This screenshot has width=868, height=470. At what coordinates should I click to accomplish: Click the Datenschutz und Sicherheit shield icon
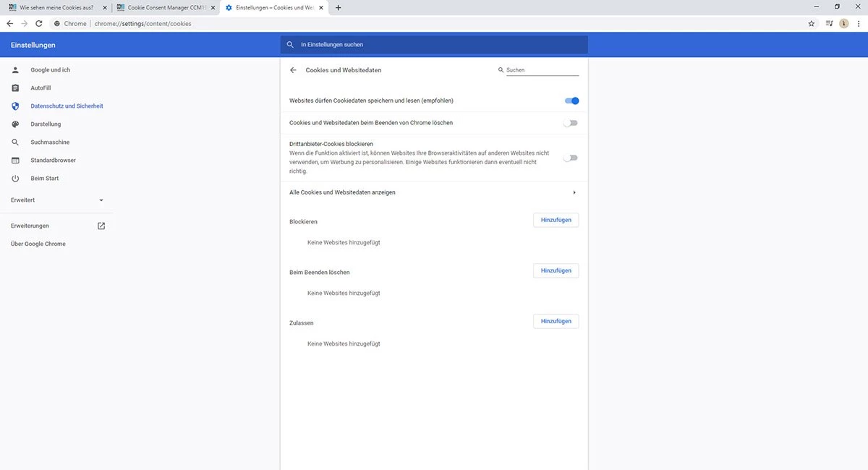[15, 106]
